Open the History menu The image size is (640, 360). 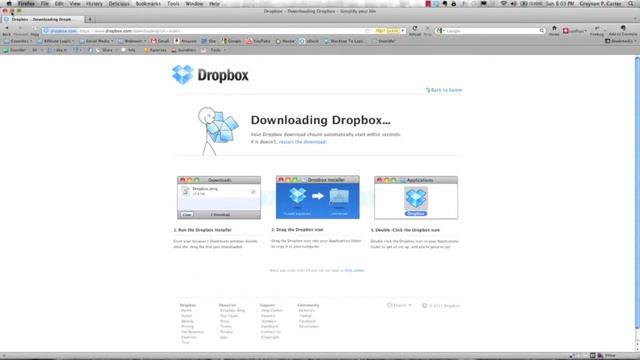pyautogui.click(x=94, y=4)
